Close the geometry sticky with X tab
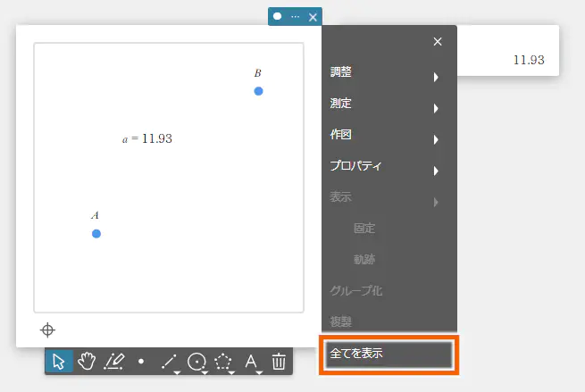The image size is (585, 392). [x=313, y=17]
